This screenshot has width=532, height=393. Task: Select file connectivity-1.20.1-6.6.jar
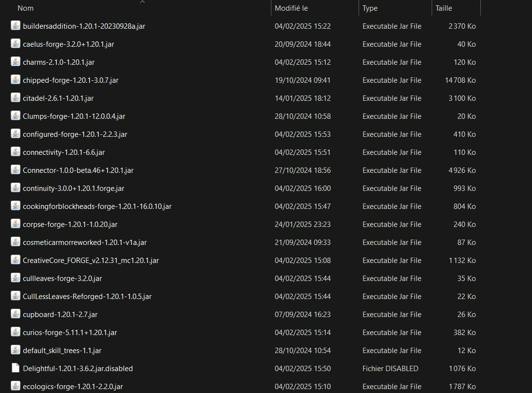click(64, 152)
